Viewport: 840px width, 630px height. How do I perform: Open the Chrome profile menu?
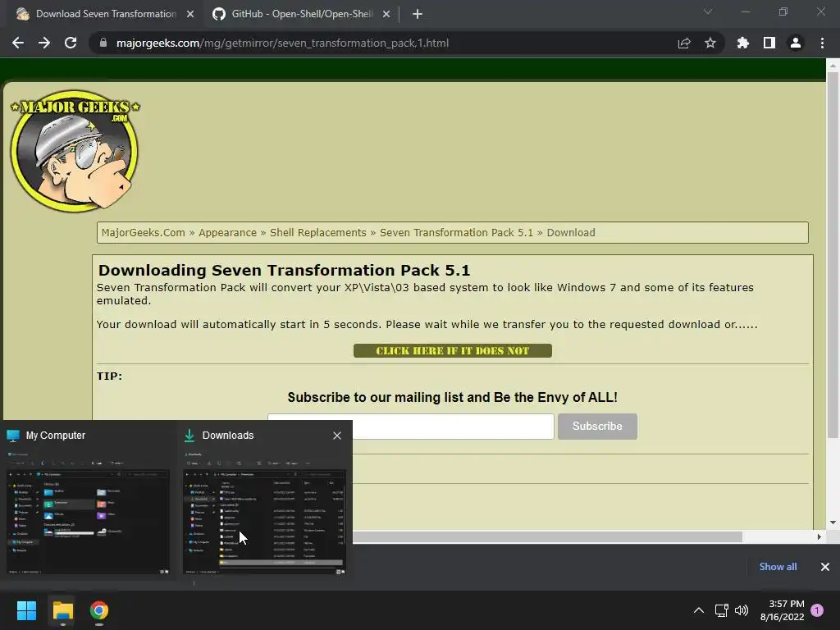(796, 43)
